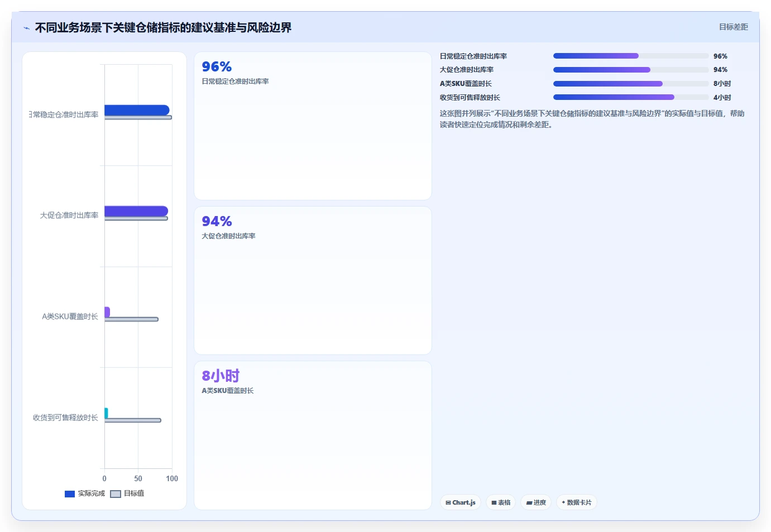Click the gray 目标值 legend color box
The width and height of the screenshot is (771, 532).
[x=116, y=494]
